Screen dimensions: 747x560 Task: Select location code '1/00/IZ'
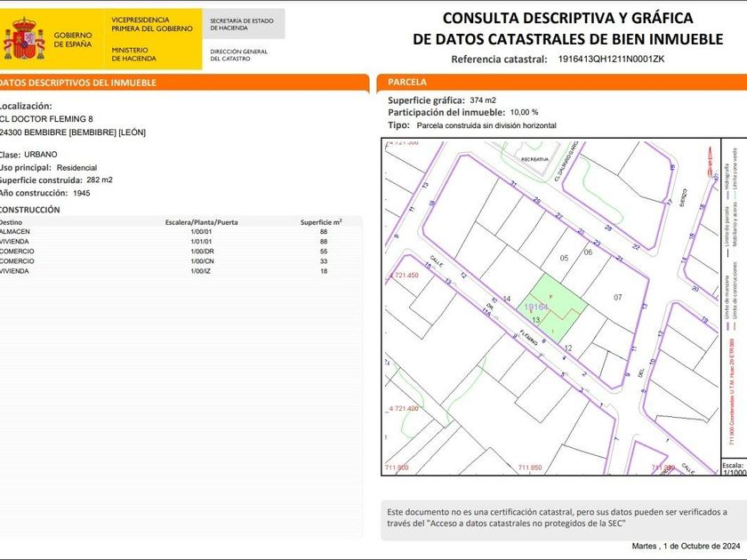pyautogui.click(x=201, y=271)
